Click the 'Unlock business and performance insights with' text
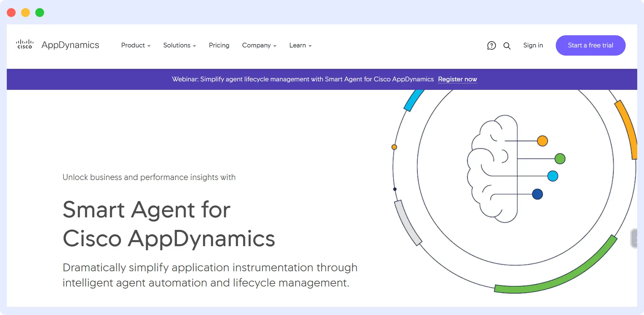This screenshot has height=315, width=644. click(x=149, y=177)
